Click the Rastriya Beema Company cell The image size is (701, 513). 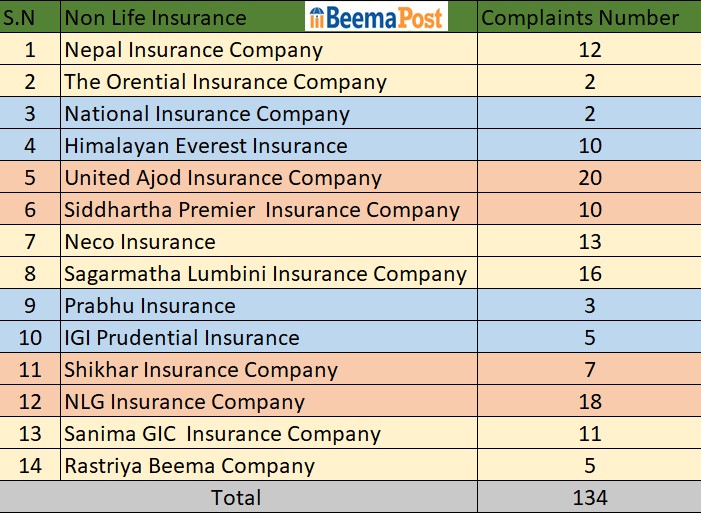point(189,466)
